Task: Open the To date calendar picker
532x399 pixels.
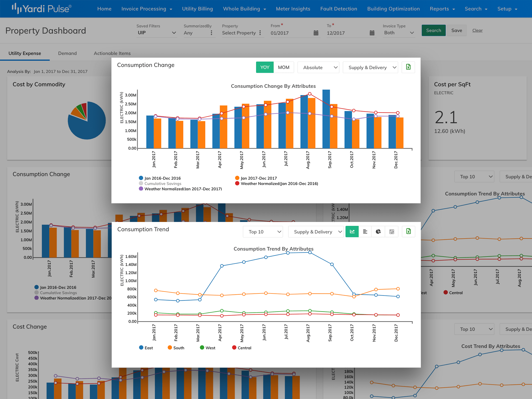Action: click(372, 33)
